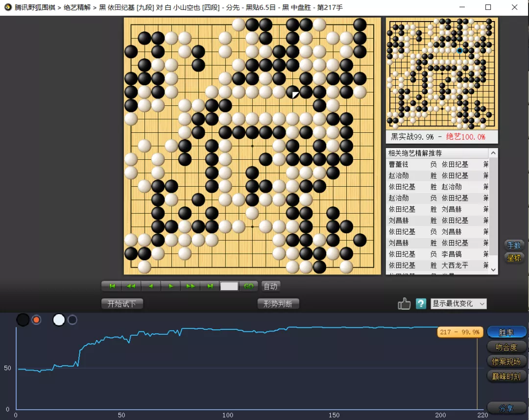Viewport: 529px width, 420px height.
Task: Click the center star point on the board
Action: tap(252, 146)
